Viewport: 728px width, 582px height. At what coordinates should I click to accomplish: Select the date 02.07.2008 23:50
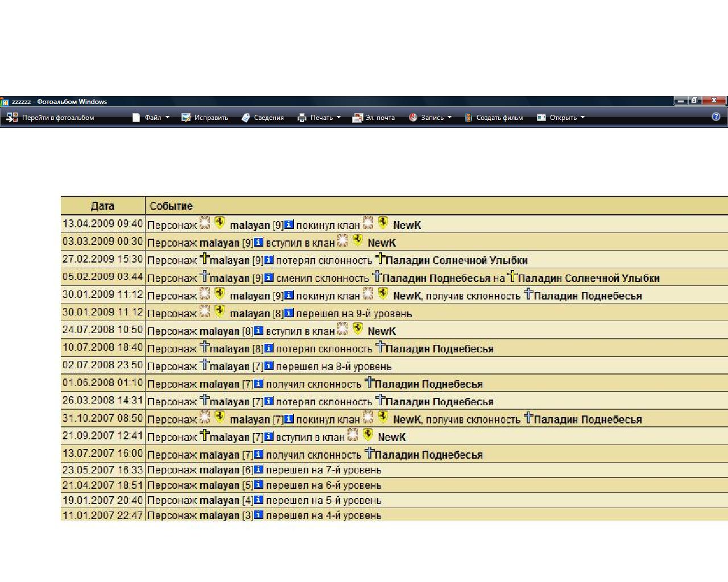point(102,365)
